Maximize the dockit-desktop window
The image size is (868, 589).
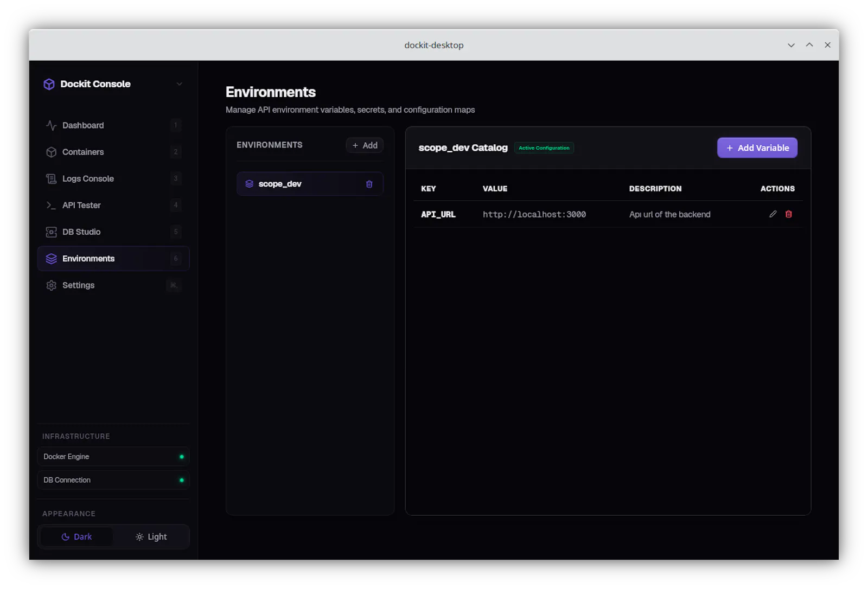click(809, 45)
